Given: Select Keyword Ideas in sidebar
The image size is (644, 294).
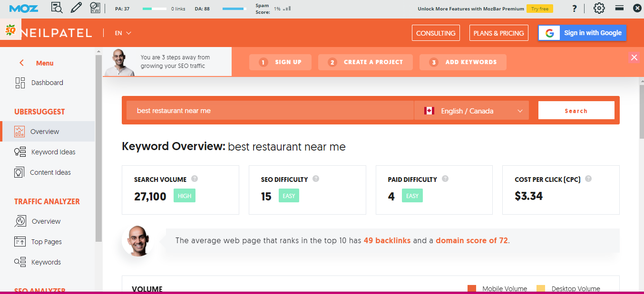Looking at the screenshot, I should 53,152.
